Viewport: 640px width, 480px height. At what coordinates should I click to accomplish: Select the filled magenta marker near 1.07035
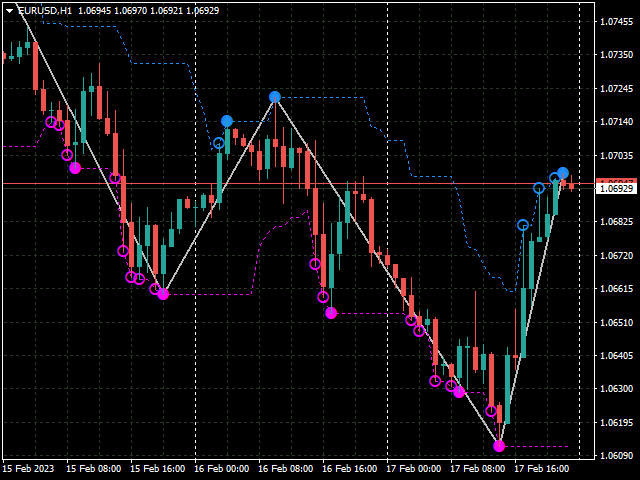coord(75,168)
